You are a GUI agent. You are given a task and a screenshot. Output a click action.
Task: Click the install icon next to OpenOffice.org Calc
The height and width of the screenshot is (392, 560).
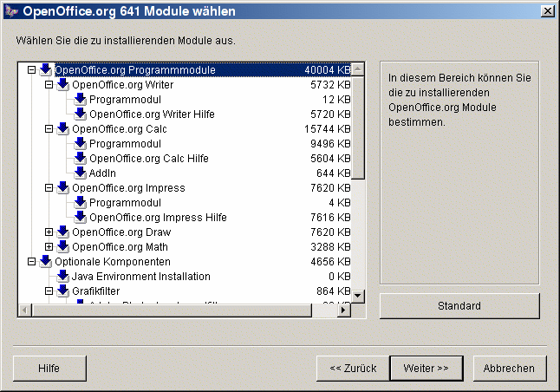click(x=62, y=129)
